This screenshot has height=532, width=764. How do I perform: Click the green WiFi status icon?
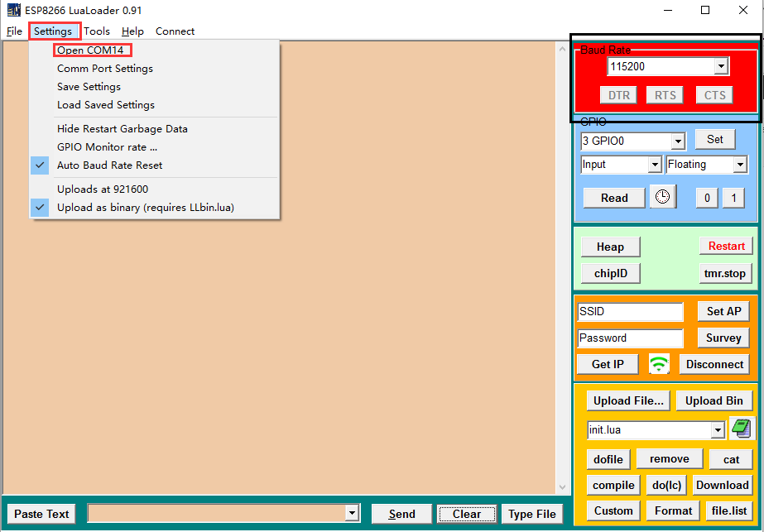(659, 364)
